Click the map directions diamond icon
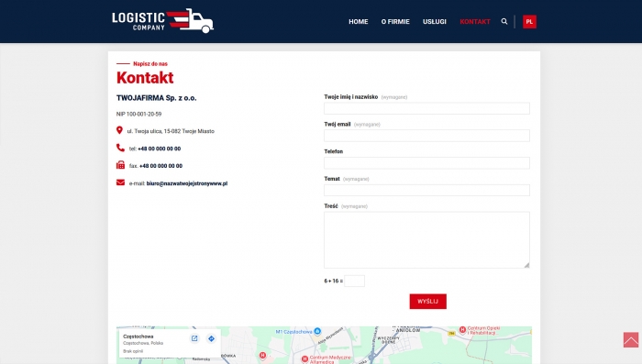Viewport: 642px width, 364px height. [211, 338]
